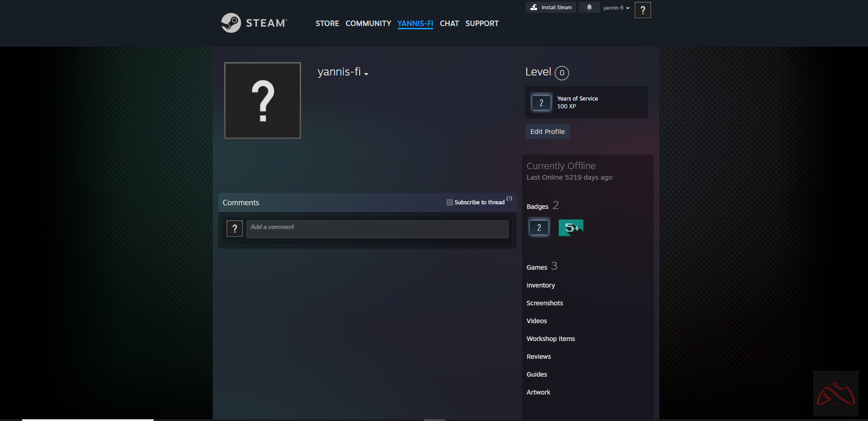Open the 5+ games badge icon
Image resolution: width=868 pixels, height=421 pixels.
tap(571, 228)
